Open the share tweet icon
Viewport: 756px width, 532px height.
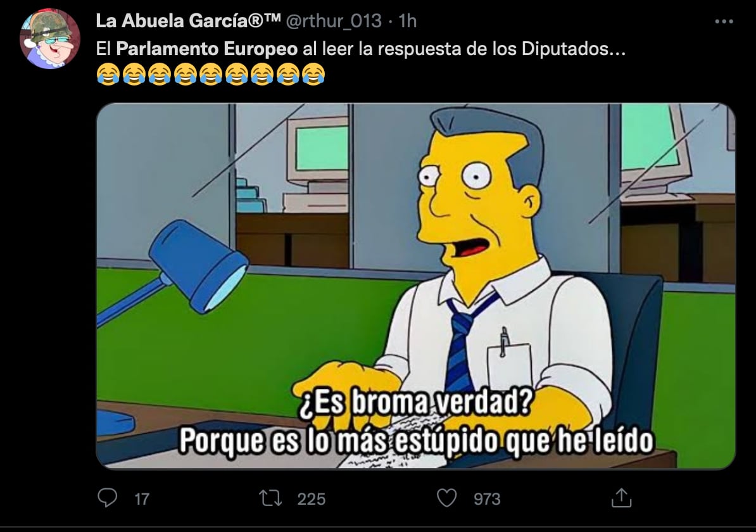coord(622,498)
